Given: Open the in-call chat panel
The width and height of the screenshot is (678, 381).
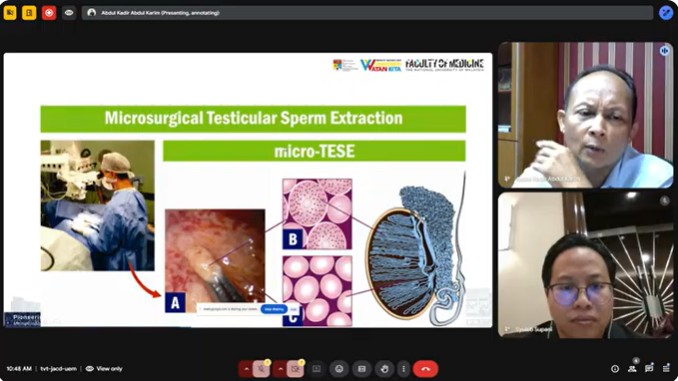Looking at the screenshot, I should pyautogui.click(x=649, y=369).
